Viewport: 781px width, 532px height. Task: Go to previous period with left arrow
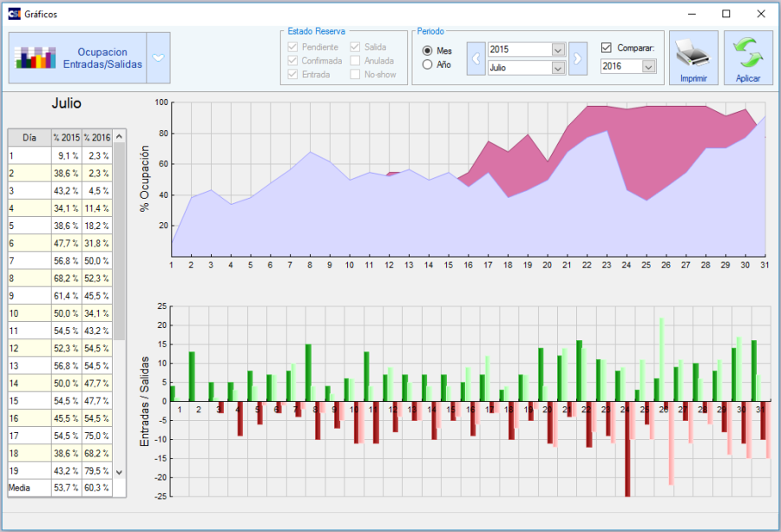pos(476,59)
